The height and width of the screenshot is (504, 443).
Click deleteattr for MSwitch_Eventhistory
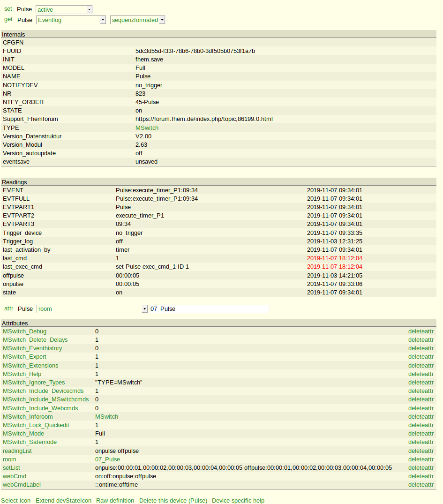pyautogui.click(x=421, y=348)
